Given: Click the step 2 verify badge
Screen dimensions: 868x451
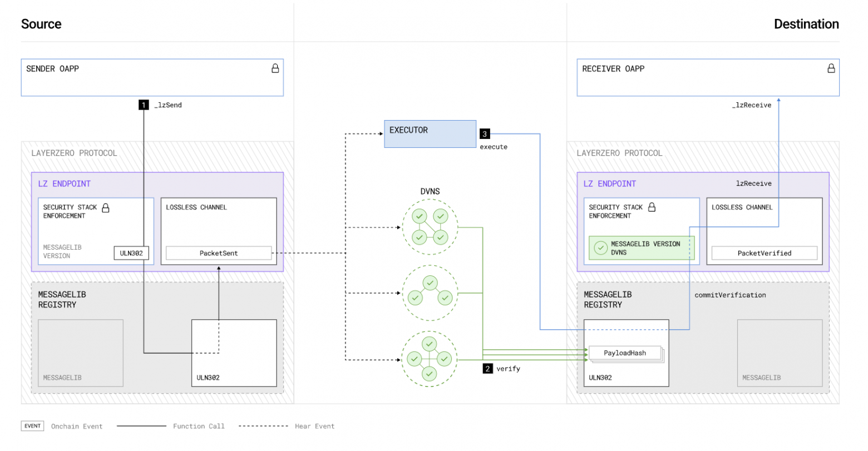Looking at the screenshot, I should click(487, 369).
